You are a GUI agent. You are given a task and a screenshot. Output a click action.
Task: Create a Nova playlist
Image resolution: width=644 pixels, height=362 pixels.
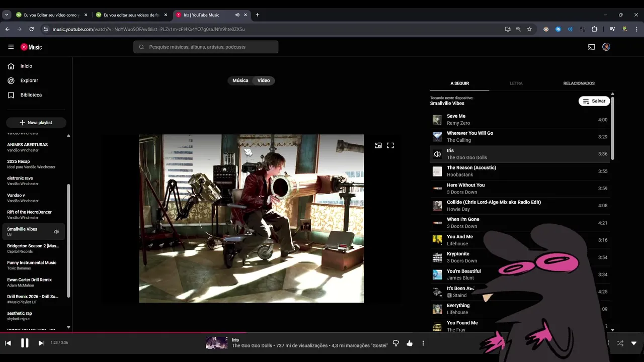click(x=36, y=123)
